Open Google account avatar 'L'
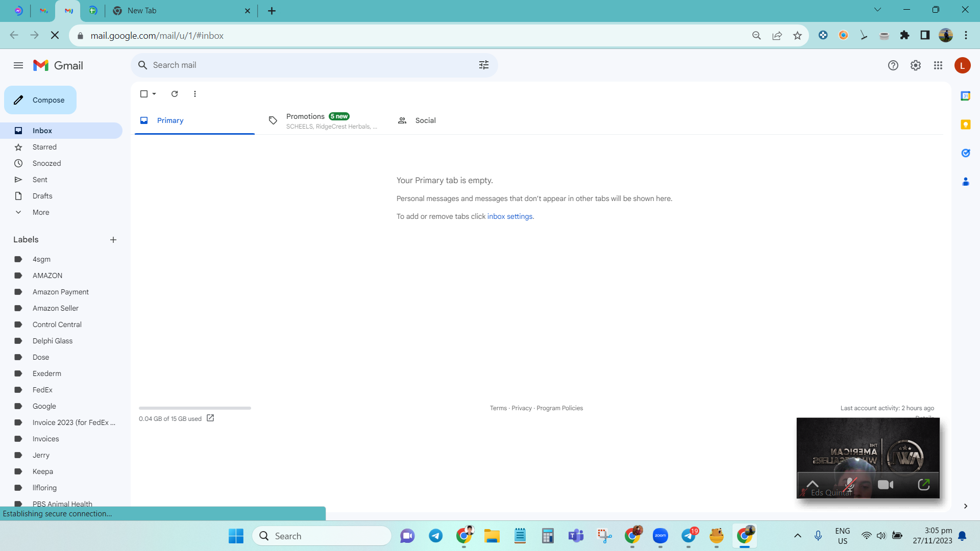The image size is (980, 551). [962, 65]
